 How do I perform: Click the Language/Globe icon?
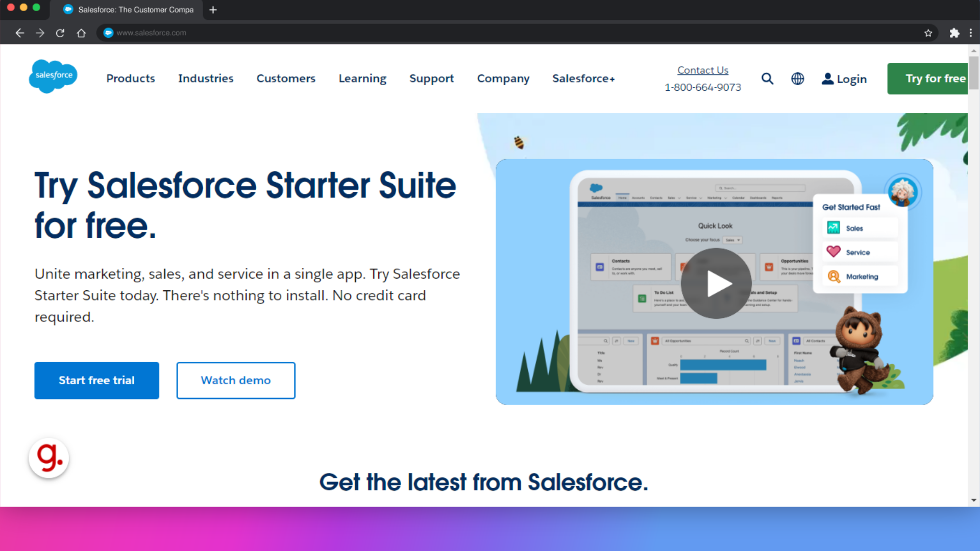pyautogui.click(x=798, y=79)
